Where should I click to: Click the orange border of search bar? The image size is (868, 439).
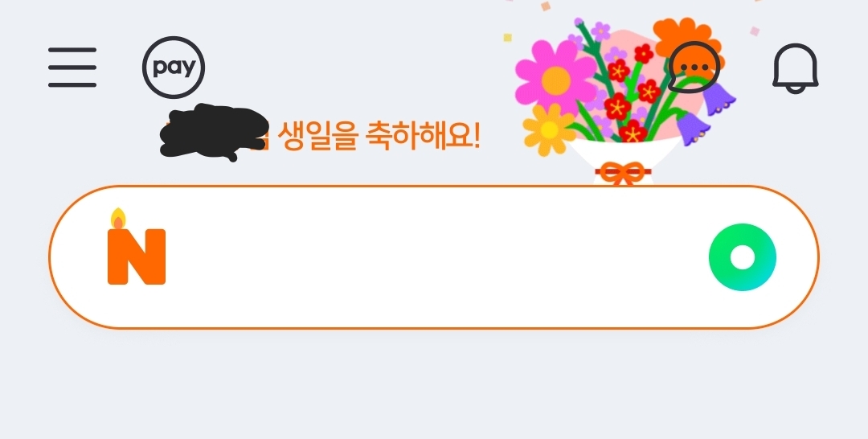pyautogui.click(x=434, y=186)
